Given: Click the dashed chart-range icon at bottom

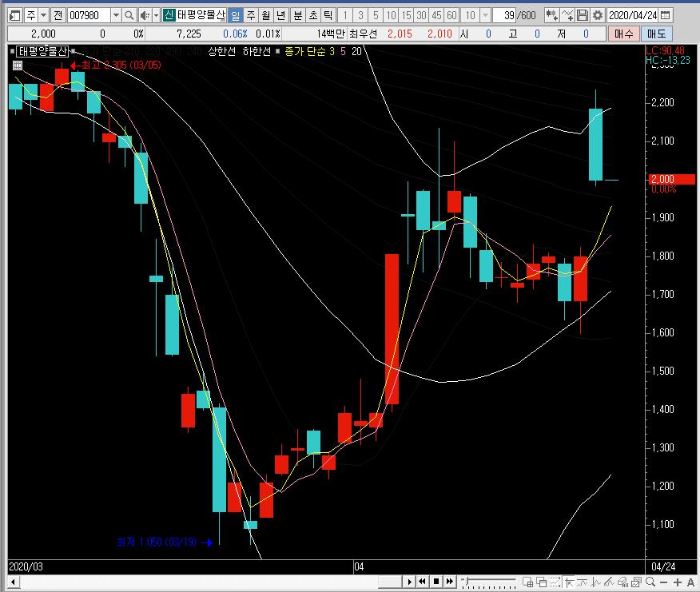Looking at the screenshot, I should coord(555,582).
